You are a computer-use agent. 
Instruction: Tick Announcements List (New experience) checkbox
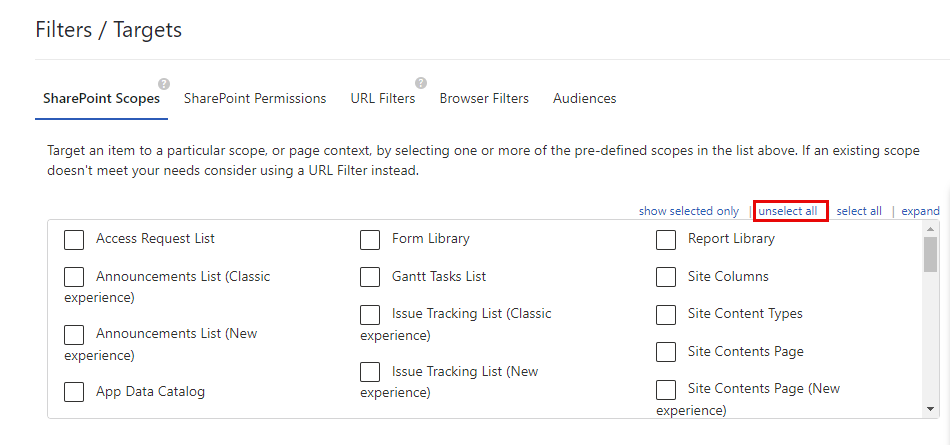(x=74, y=335)
